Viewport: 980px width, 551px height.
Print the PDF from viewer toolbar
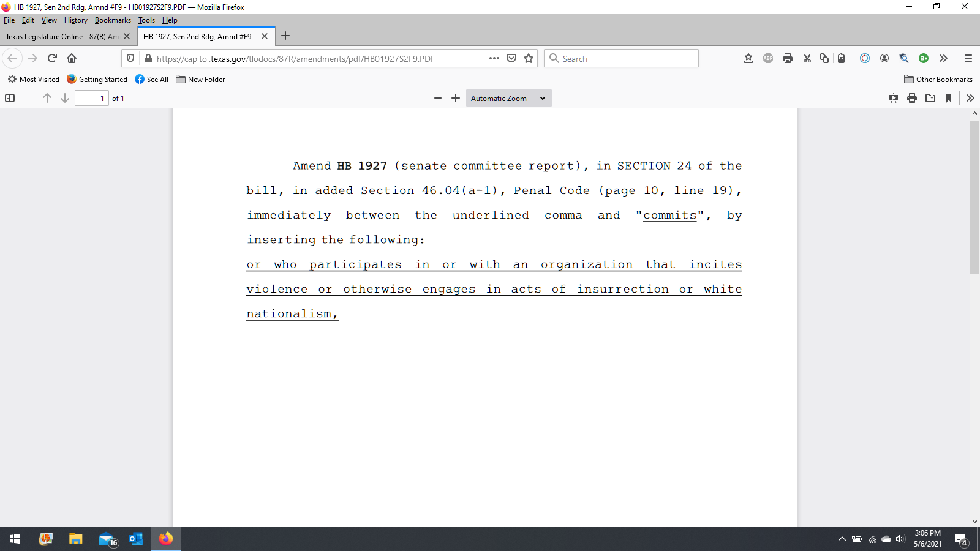[x=912, y=98]
